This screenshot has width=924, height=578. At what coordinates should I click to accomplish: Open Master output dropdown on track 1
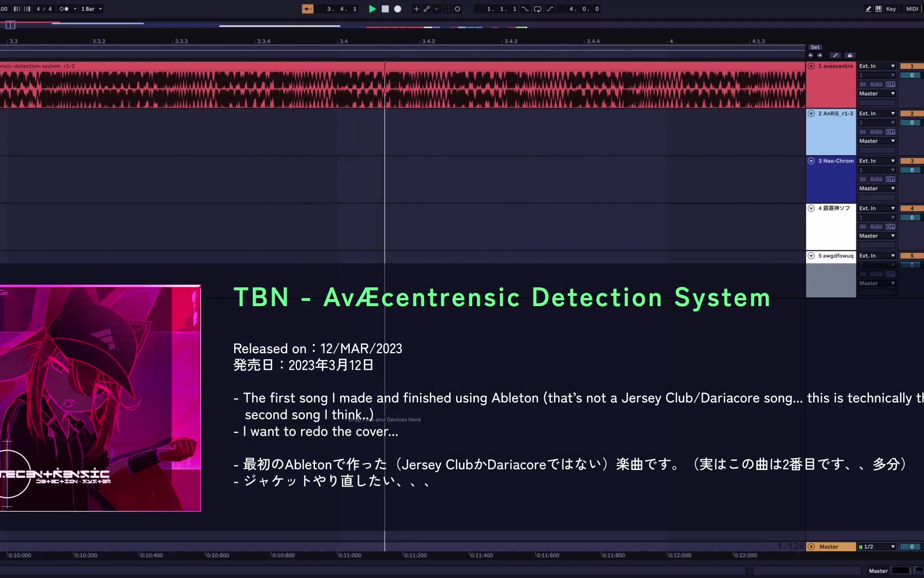pyautogui.click(x=877, y=94)
